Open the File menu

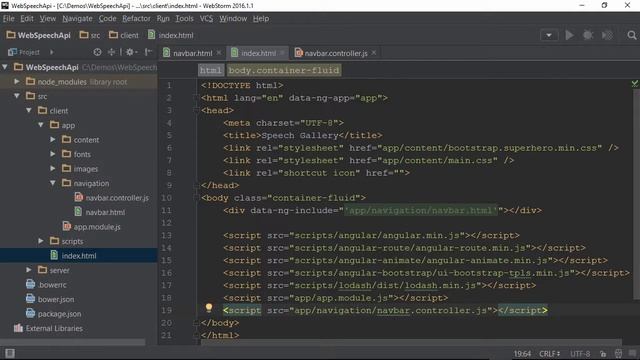pos(9,19)
